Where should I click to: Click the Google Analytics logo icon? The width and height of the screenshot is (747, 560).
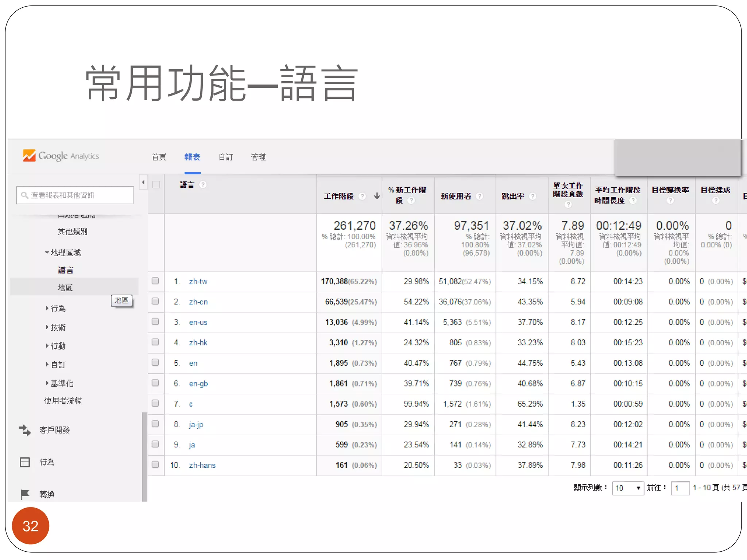pos(29,156)
